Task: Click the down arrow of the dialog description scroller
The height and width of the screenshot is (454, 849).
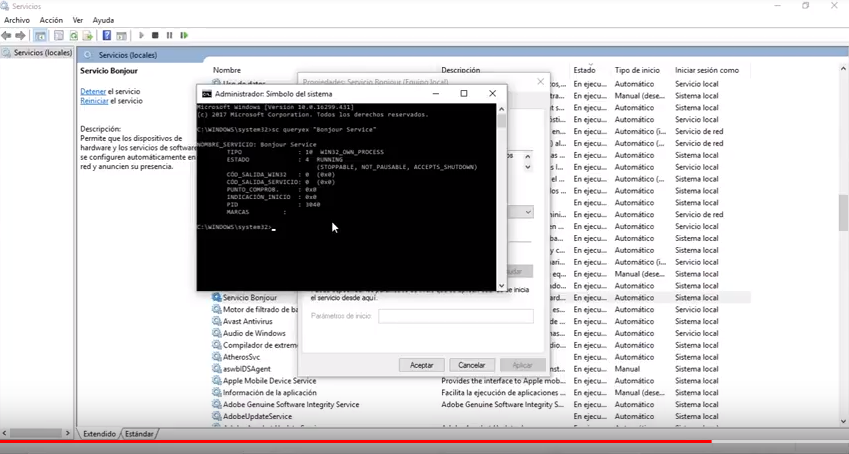Action: [x=527, y=167]
